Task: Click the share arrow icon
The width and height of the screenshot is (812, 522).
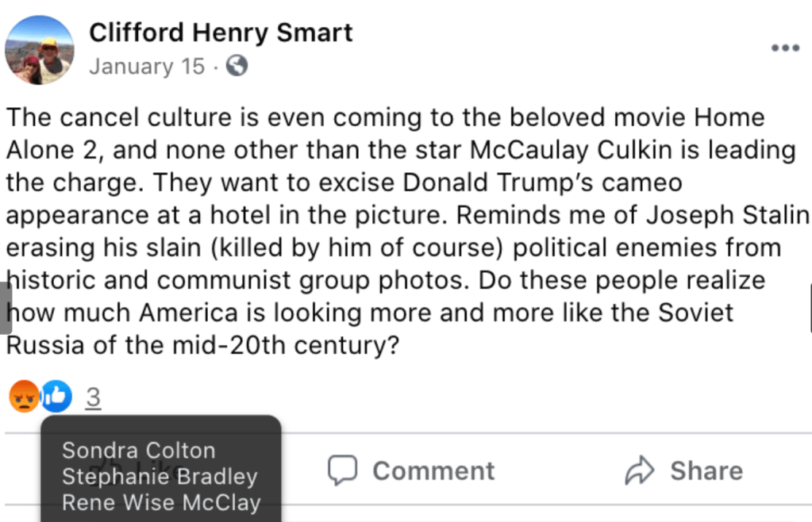Action: point(638,471)
